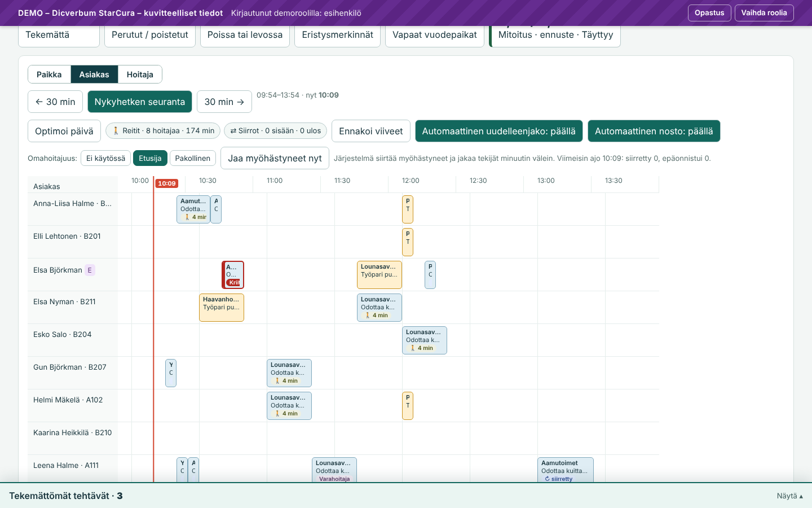Click Vaihda roolia to switch role
Image resolution: width=812 pixels, height=508 pixels.
[x=764, y=13]
